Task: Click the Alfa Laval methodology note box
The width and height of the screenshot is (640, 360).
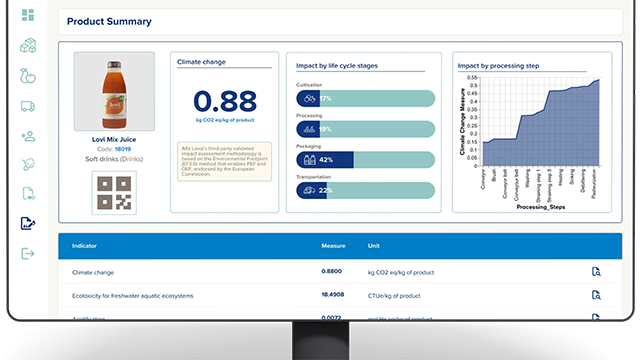Action: tap(224, 161)
